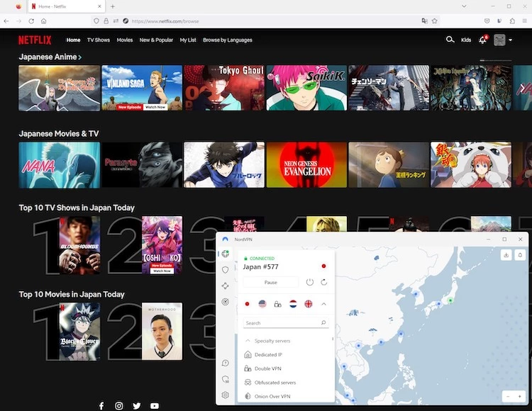The height and width of the screenshot is (411, 532).
Task: Open the Neon Genesis Evangelion thumbnail
Action: [x=306, y=164]
